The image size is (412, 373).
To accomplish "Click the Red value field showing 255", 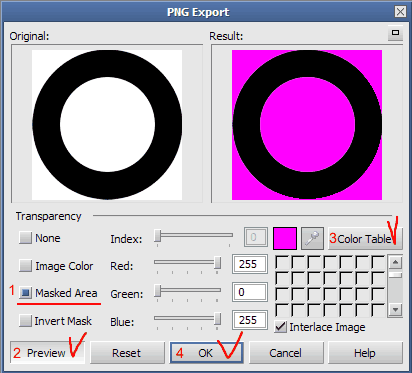I will [250, 264].
